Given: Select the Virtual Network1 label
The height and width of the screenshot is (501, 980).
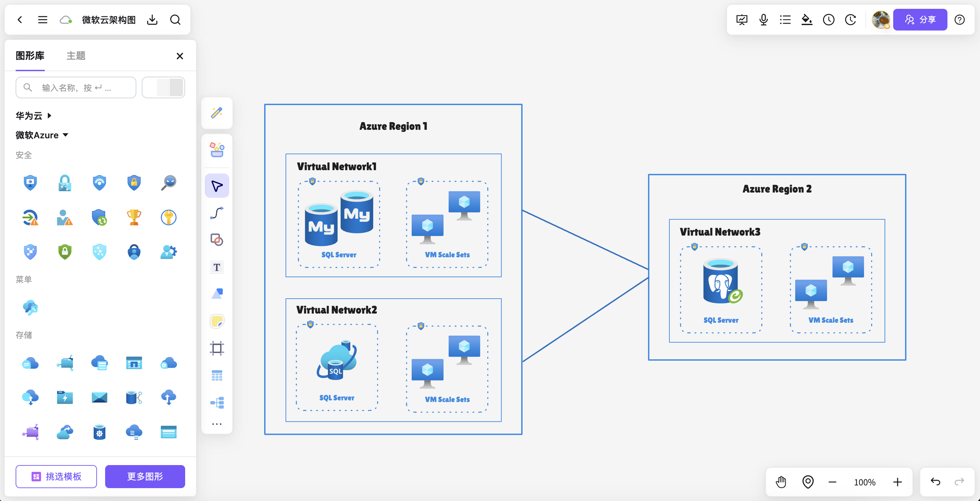Looking at the screenshot, I should pos(337,166).
